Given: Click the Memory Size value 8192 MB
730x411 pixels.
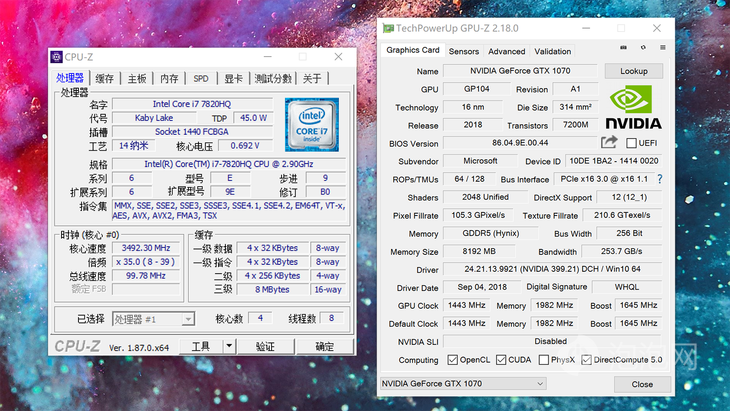Looking at the screenshot, I should [x=479, y=251].
